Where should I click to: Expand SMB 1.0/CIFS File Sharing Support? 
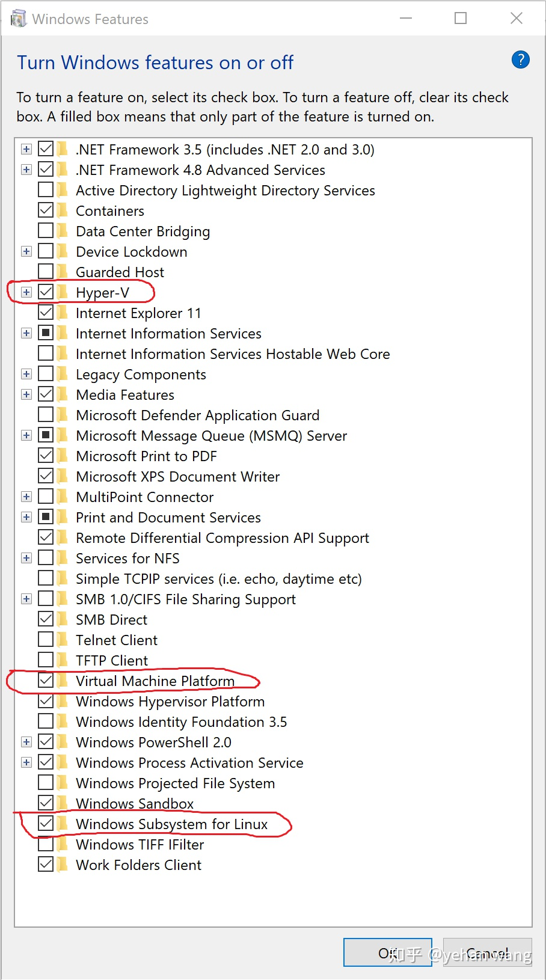(x=26, y=599)
